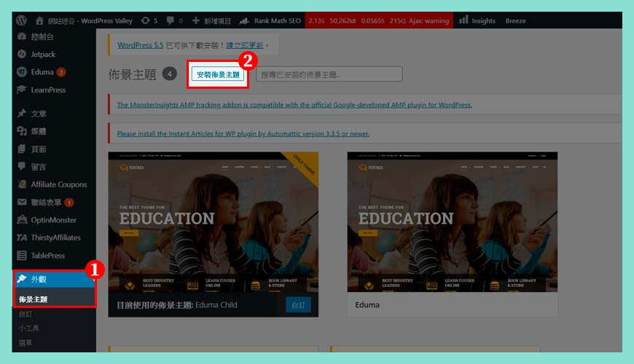Image resolution: width=634 pixels, height=364 pixels.
Task: Click the 請立即更新 update link
Action: 245,45
